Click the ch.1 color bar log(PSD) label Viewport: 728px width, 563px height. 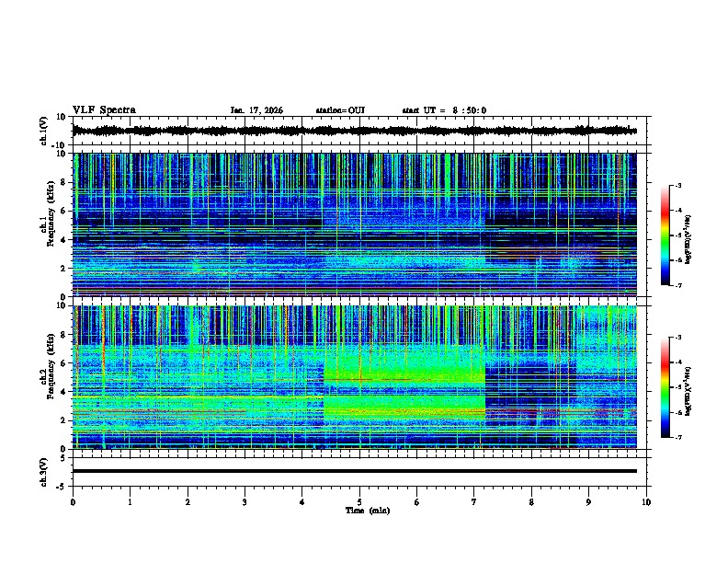tap(688, 240)
